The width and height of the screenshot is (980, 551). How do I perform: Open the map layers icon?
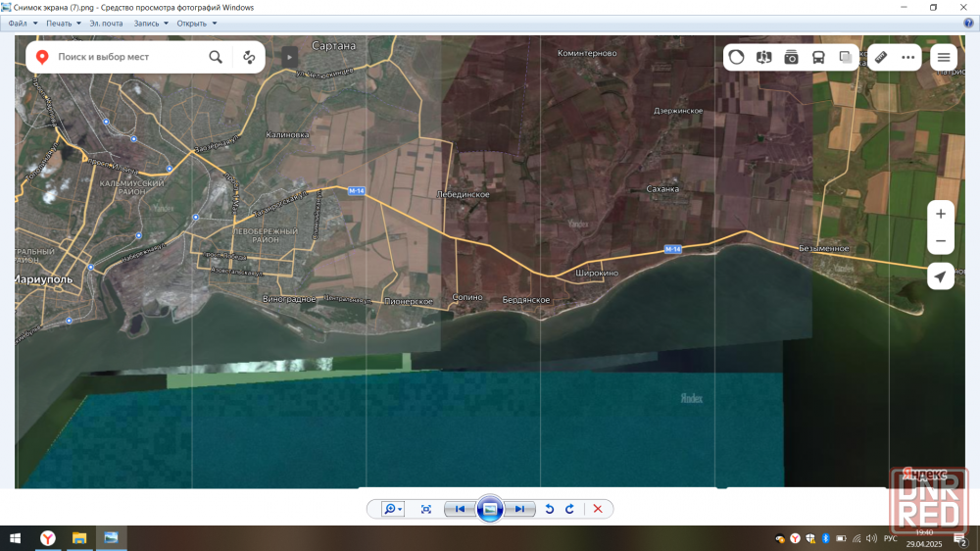click(x=846, y=57)
